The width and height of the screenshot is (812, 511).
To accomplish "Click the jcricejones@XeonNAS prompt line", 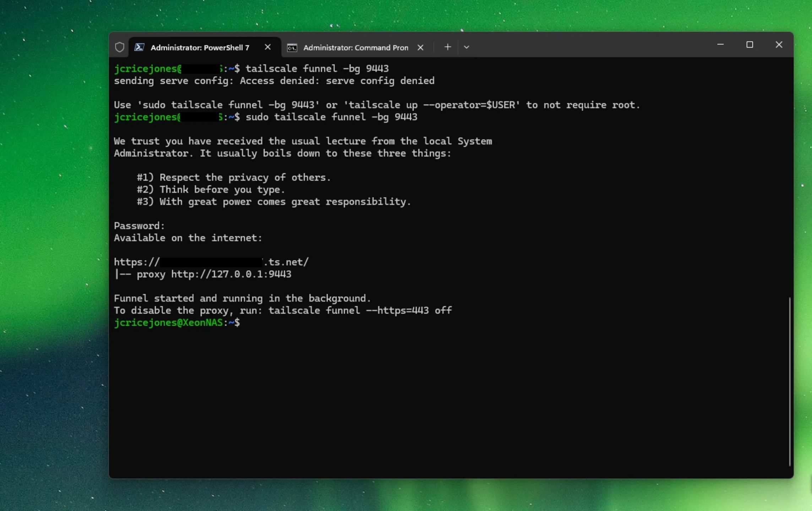I will [168, 323].
